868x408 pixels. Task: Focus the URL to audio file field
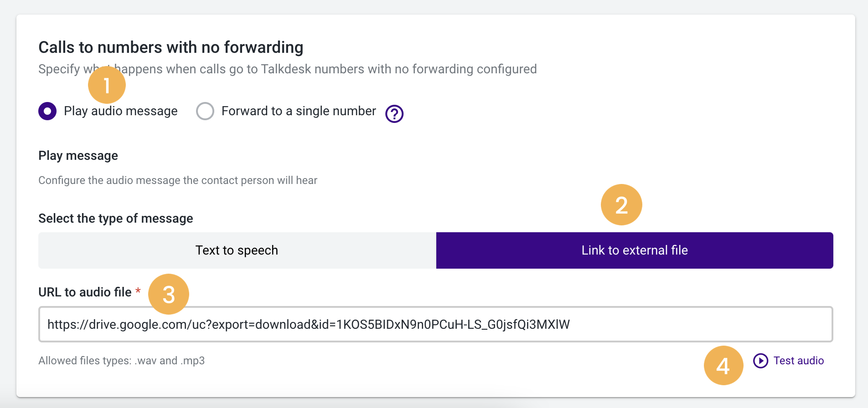(x=436, y=324)
